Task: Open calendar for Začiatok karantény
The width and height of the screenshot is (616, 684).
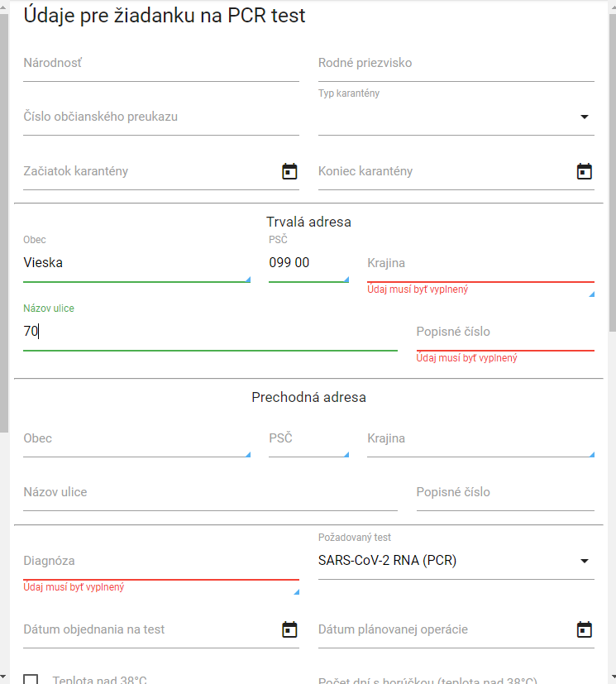Action: (x=289, y=171)
